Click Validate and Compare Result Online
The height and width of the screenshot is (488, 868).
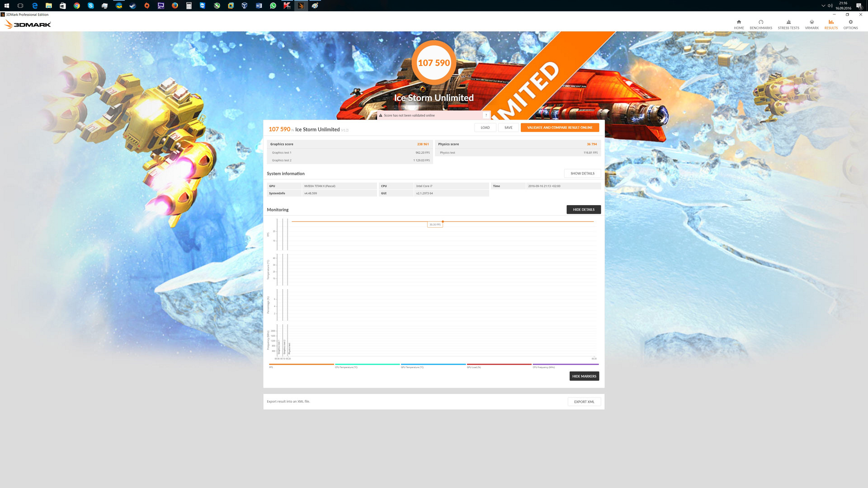[x=560, y=127]
